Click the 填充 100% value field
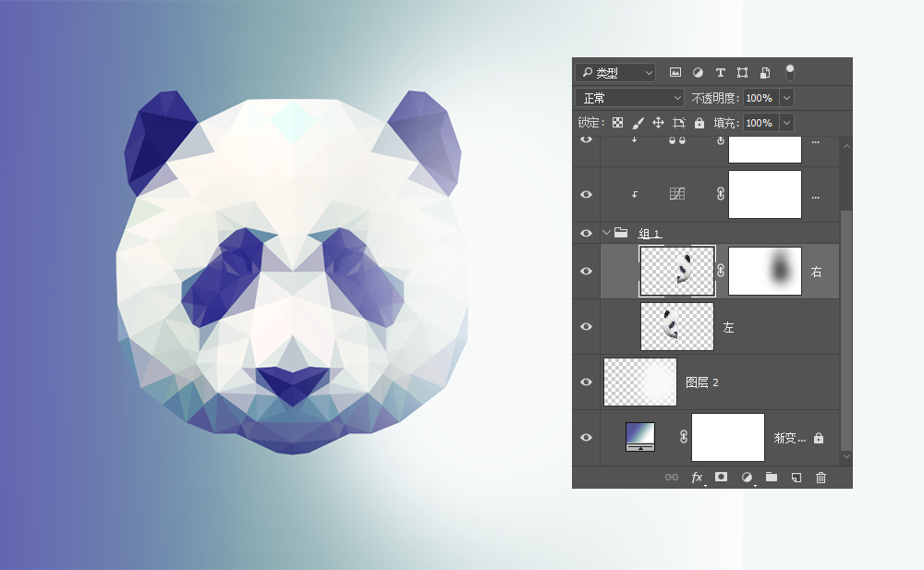Image resolution: width=924 pixels, height=570 pixels. pyautogui.click(x=760, y=123)
